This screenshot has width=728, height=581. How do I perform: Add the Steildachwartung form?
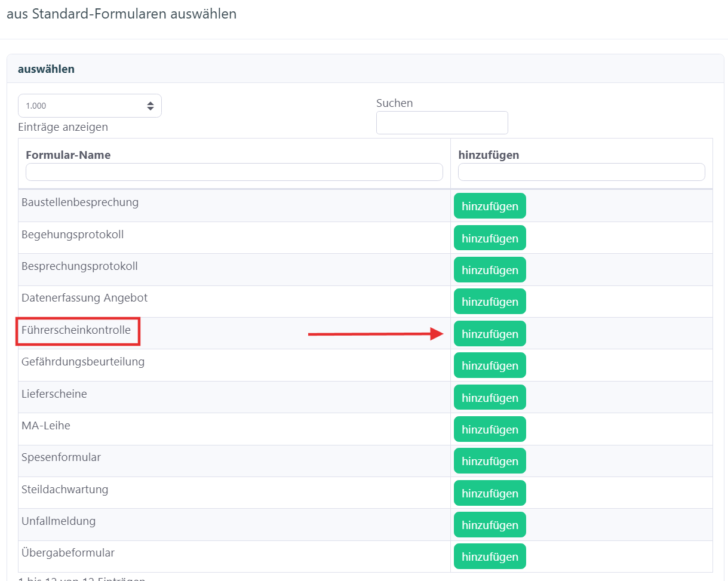(490, 493)
